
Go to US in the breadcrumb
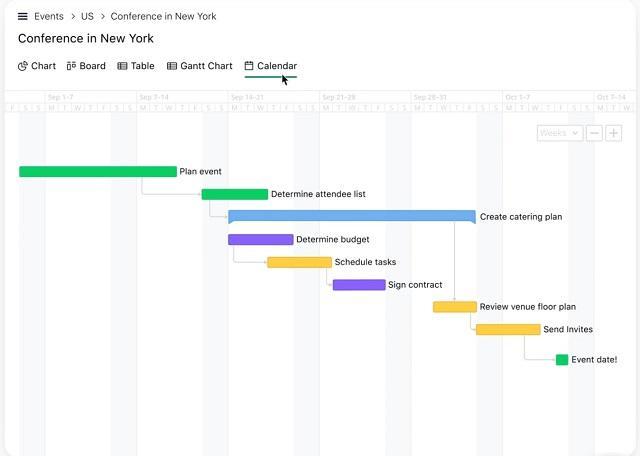click(88, 17)
